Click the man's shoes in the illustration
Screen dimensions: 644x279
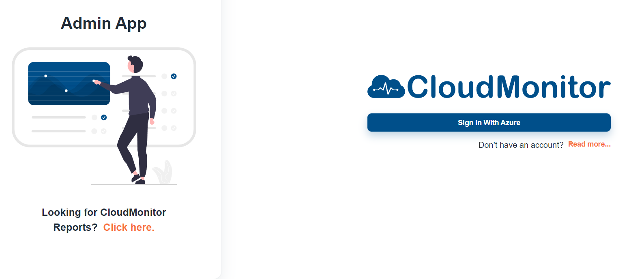coord(138,179)
